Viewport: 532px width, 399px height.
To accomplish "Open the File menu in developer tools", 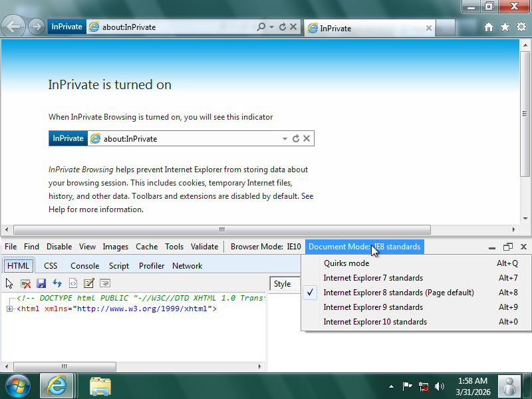I will pyautogui.click(x=11, y=247).
